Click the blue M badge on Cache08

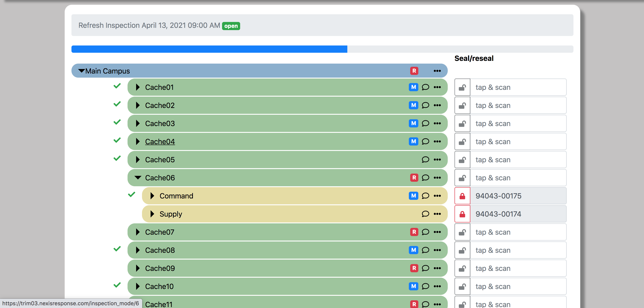414,250
